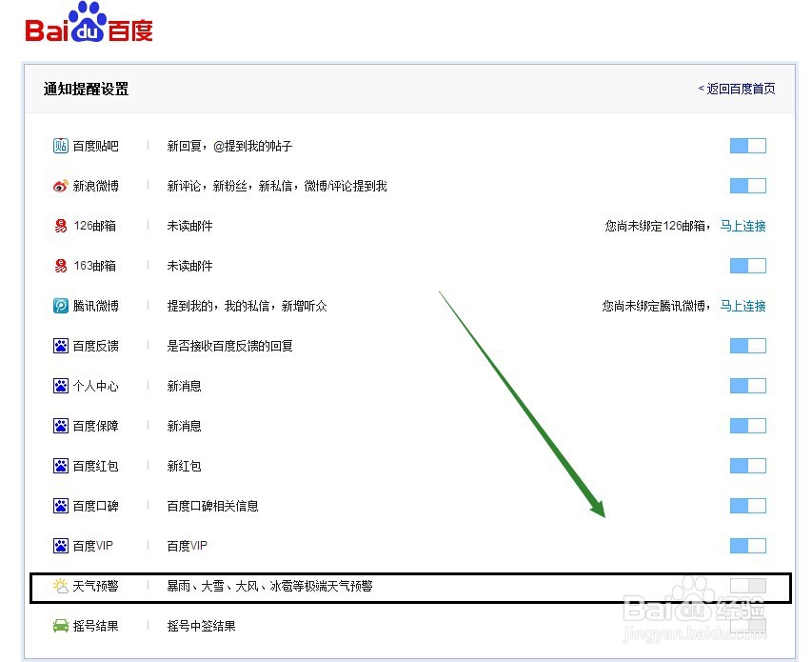Viewport: 812px width, 662px height.
Task: Click text 新回复，@提到我的帖子
Action: click(x=229, y=146)
